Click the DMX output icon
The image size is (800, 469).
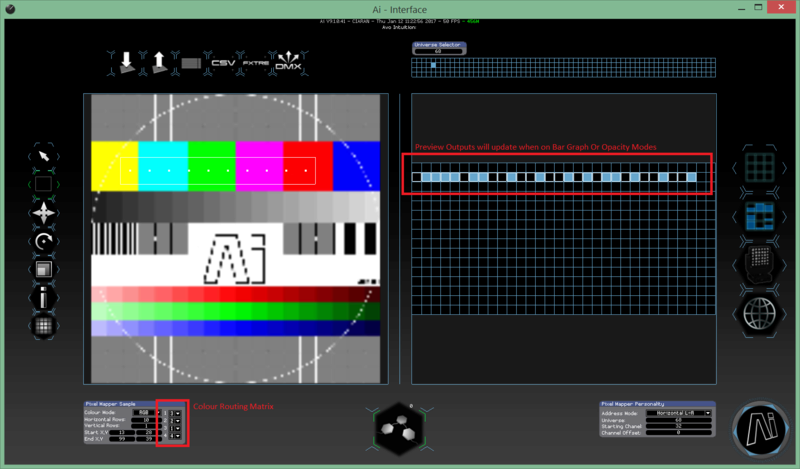[x=288, y=62]
